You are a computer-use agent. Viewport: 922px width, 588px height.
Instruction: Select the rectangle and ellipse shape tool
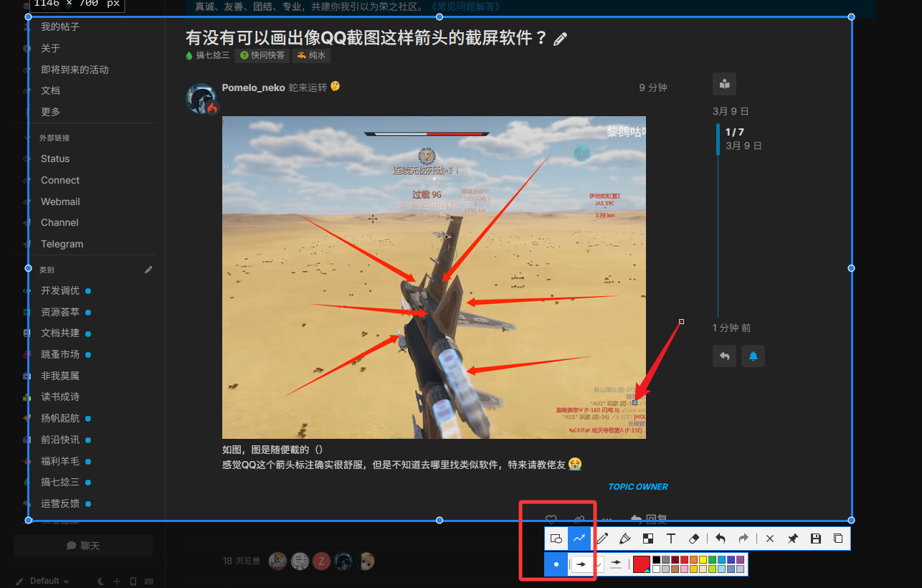tap(556, 539)
